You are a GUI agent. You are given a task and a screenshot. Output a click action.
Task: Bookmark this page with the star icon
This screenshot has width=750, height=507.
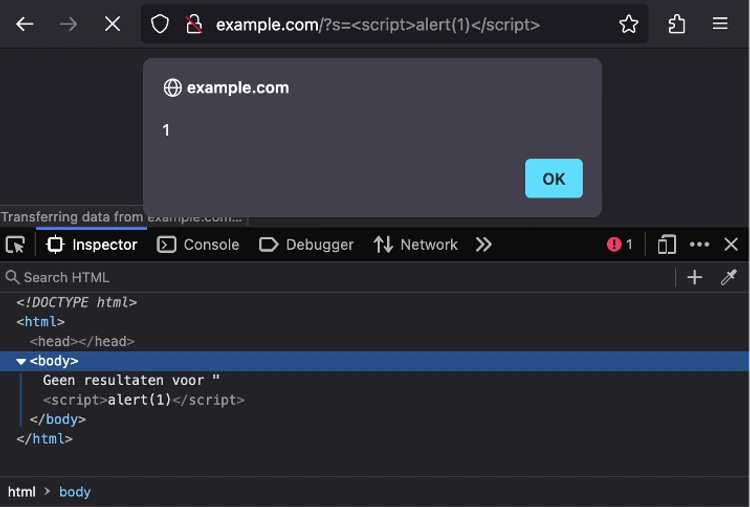click(628, 24)
